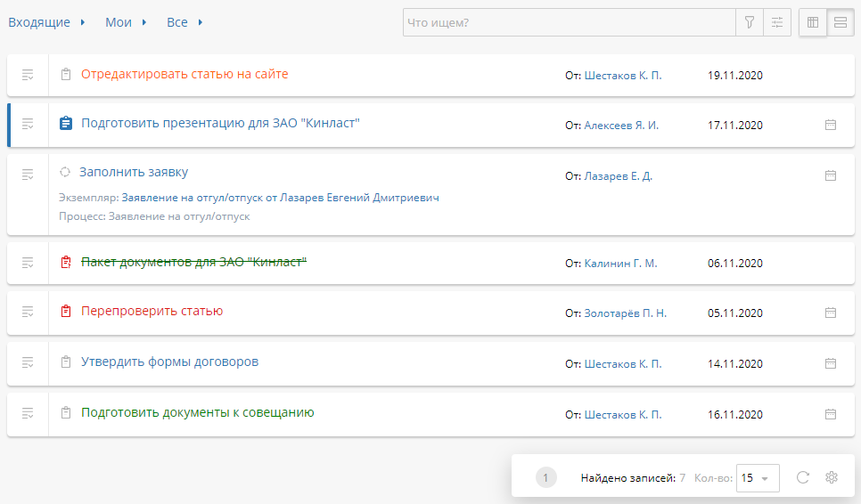Open advanced search settings sliders icon
861x504 pixels.
[777, 22]
